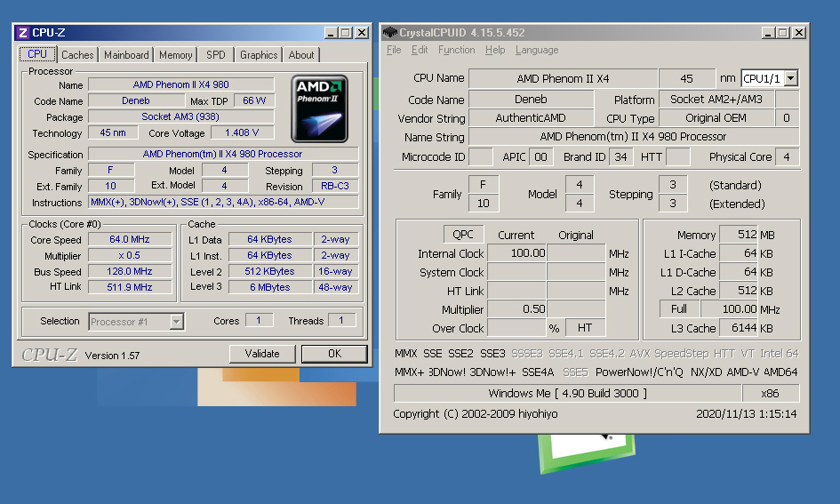The image size is (840, 504).
Task: Minimize the CPU-Z window
Action: click(x=331, y=33)
